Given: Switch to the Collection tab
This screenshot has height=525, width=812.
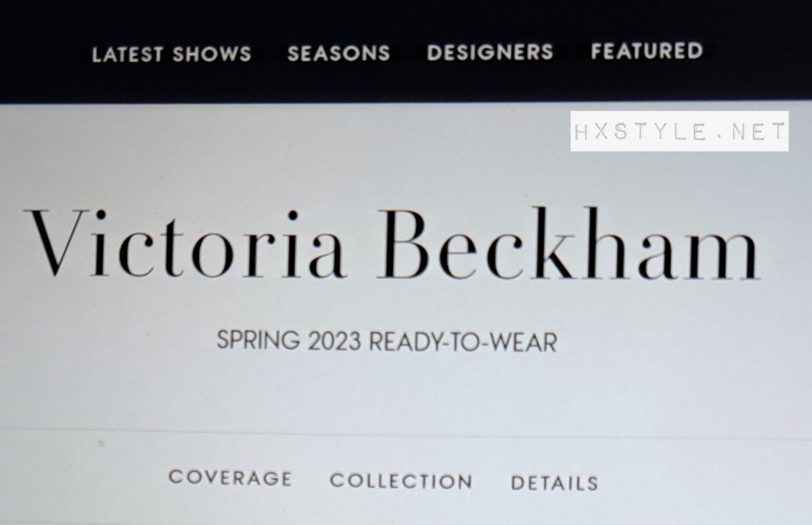Looking at the screenshot, I should [x=401, y=481].
